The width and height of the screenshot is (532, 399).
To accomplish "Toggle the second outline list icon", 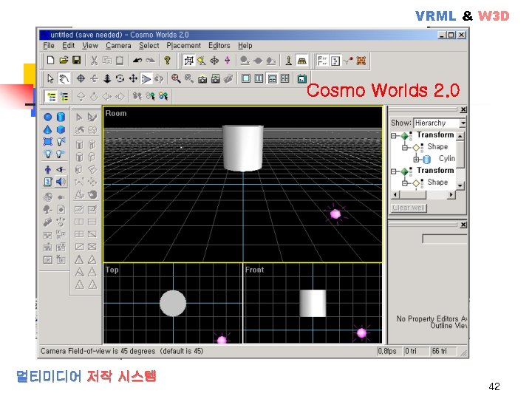I will [64, 97].
